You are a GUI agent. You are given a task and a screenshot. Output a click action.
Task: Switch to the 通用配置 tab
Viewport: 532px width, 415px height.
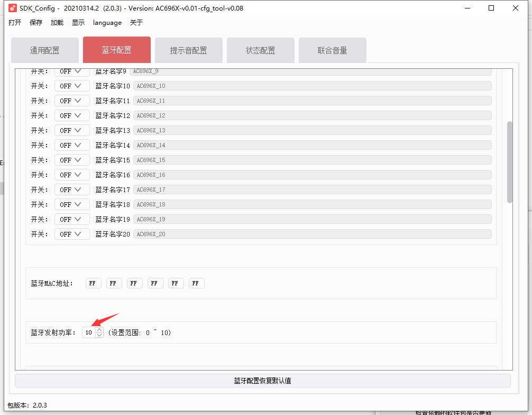click(x=44, y=50)
